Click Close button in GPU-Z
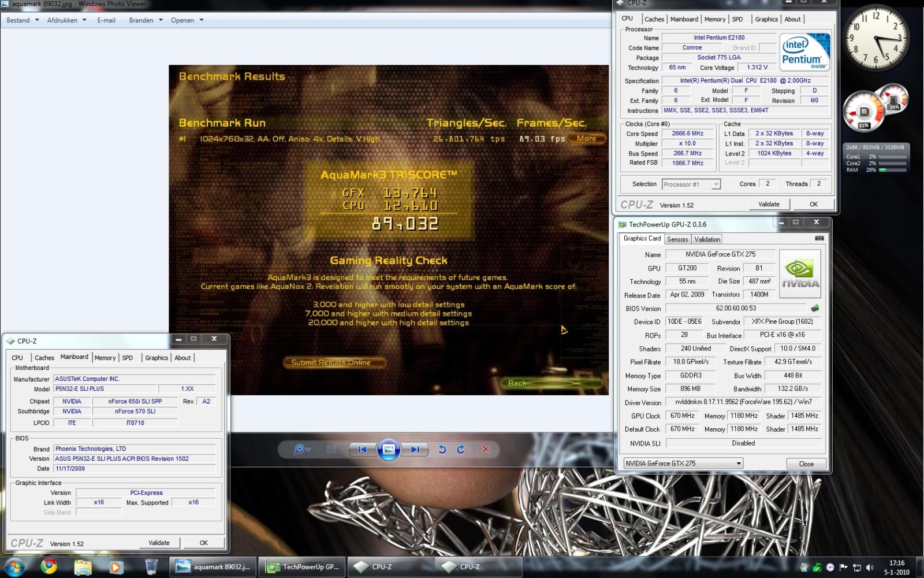 pyautogui.click(x=806, y=464)
